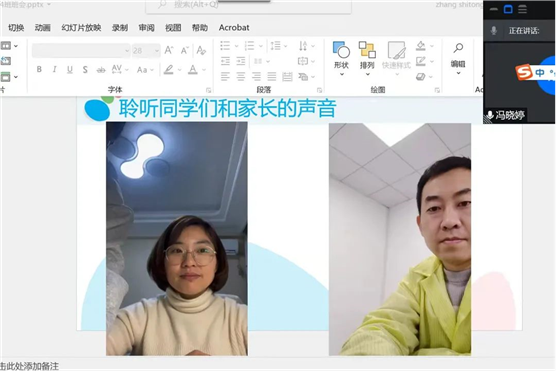This screenshot has height=371, width=556.
Task: Open the font size dropdown showing 28
Action: tap(146, 51)
